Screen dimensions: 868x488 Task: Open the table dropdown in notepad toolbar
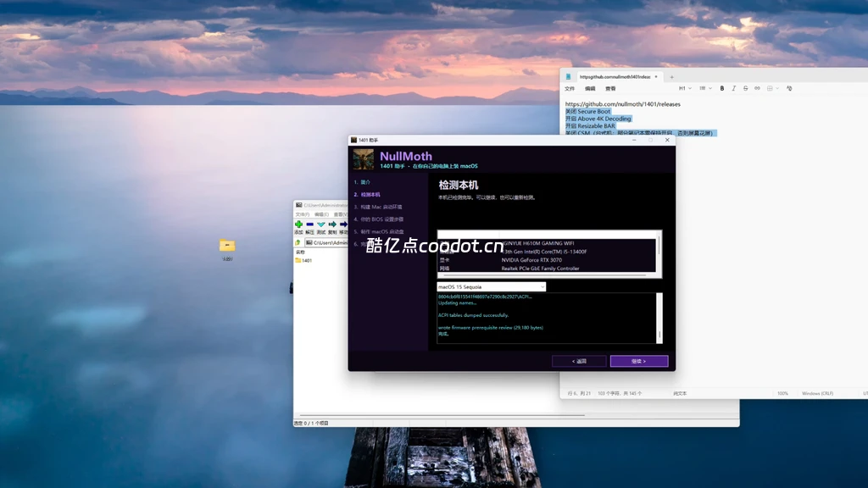coord(772,88)
